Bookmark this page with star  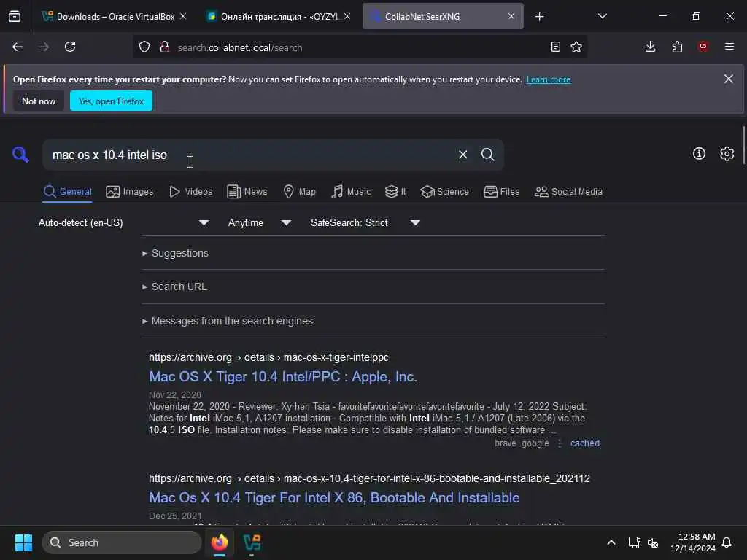[576, 47]
